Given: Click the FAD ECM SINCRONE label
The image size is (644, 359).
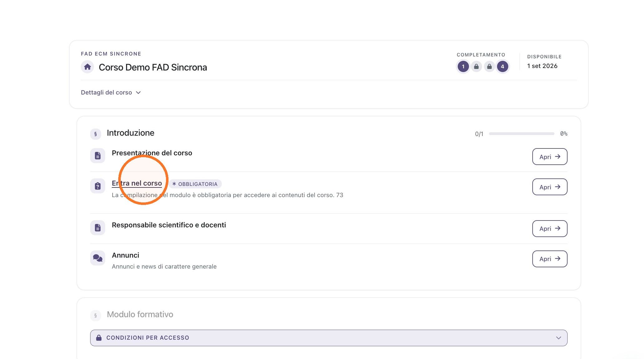Looking at the screenshot, I should [111, 54].
